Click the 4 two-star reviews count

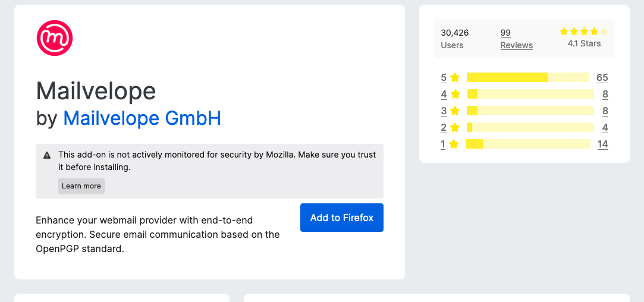(605, 128)
